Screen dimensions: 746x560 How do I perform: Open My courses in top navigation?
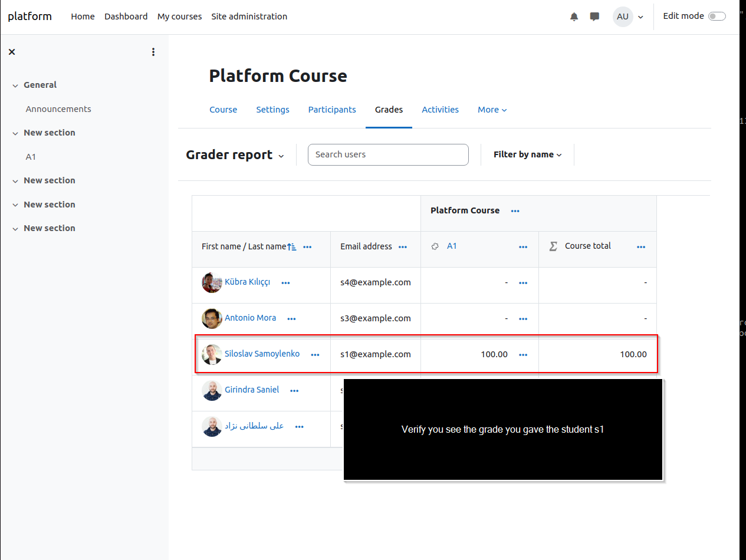coord(179,17)
